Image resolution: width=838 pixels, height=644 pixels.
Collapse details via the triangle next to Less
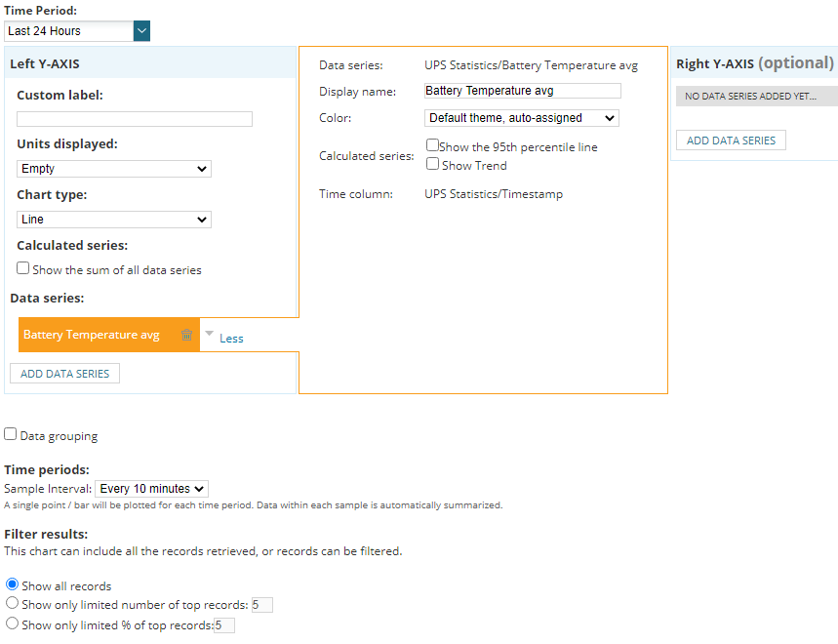[x=210, y=334]
